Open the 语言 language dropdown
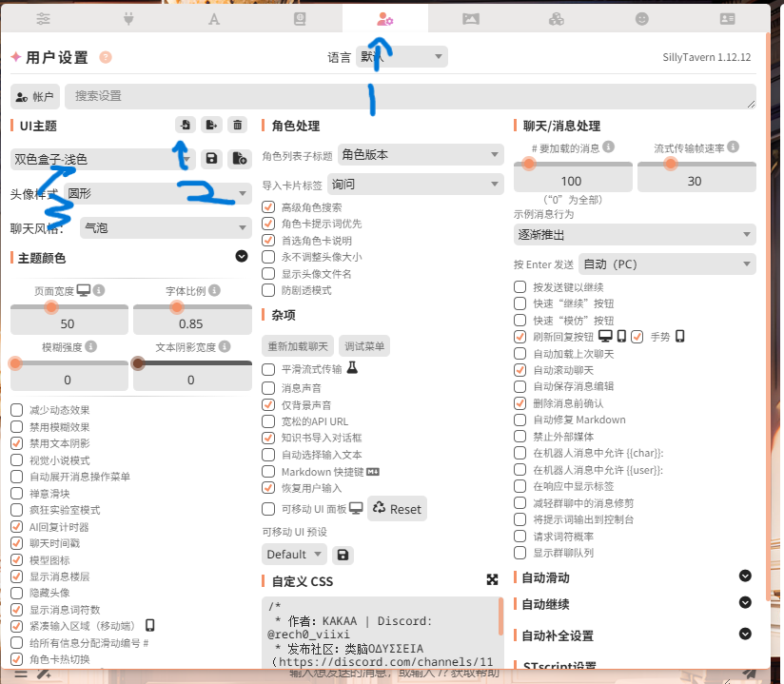This screenshot has height=684, width=784. pos(401,57)
